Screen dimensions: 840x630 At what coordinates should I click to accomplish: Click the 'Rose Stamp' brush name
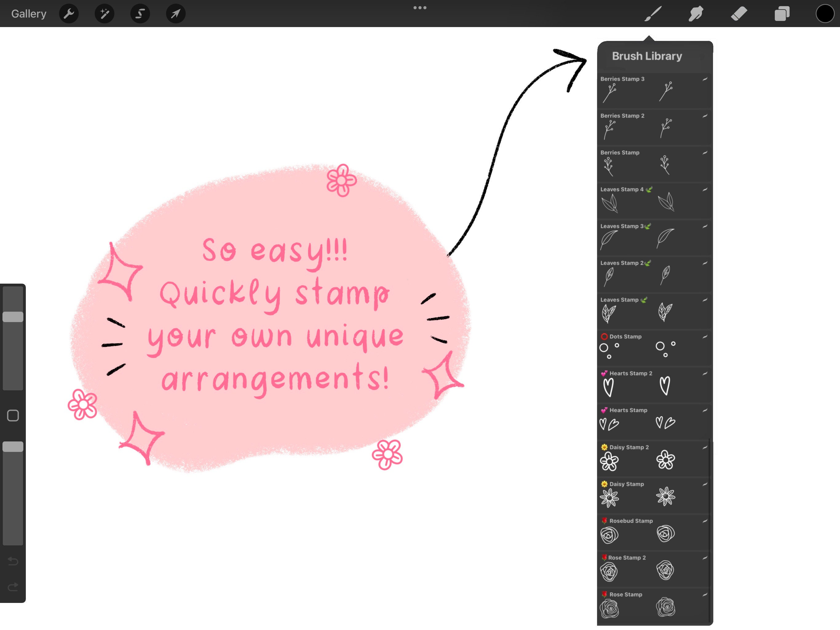(626, 594)
